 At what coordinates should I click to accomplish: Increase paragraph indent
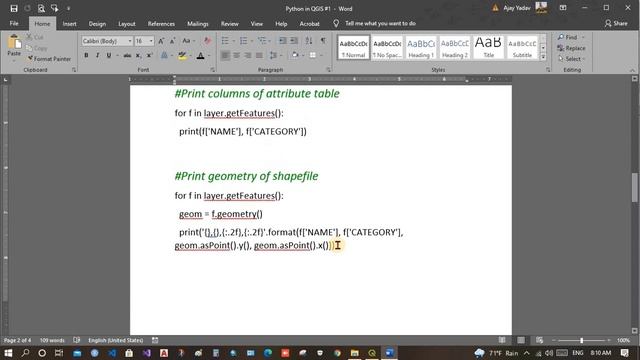[x=293, y=41]
